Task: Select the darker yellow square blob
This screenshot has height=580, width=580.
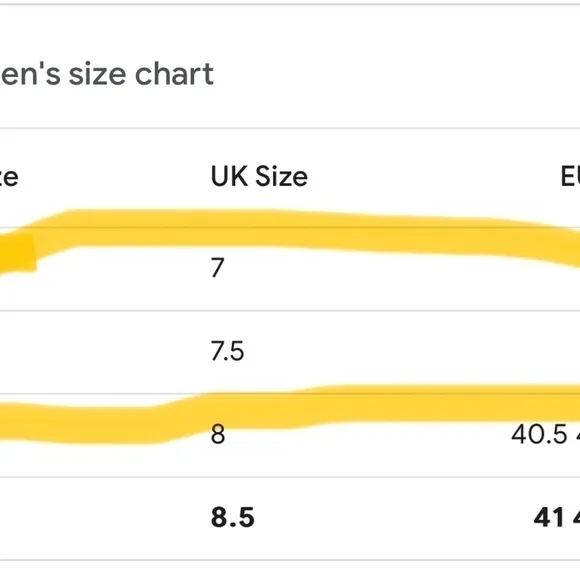Action: [18, 254]
